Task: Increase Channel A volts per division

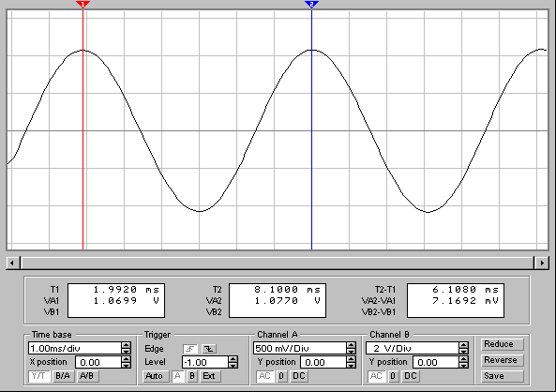Action: click(x=351, y=345)
